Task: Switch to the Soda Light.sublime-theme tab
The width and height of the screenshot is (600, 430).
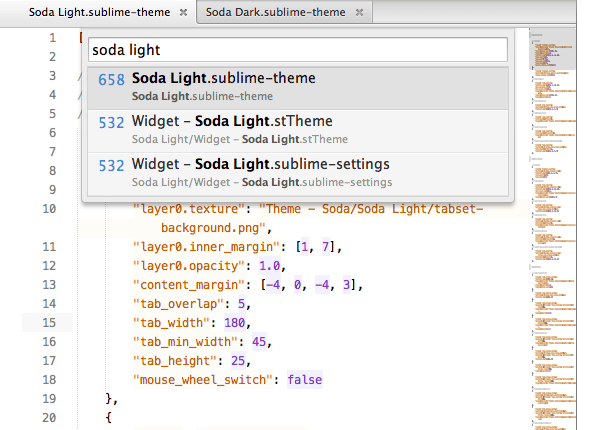Action: tap(85, 13)
